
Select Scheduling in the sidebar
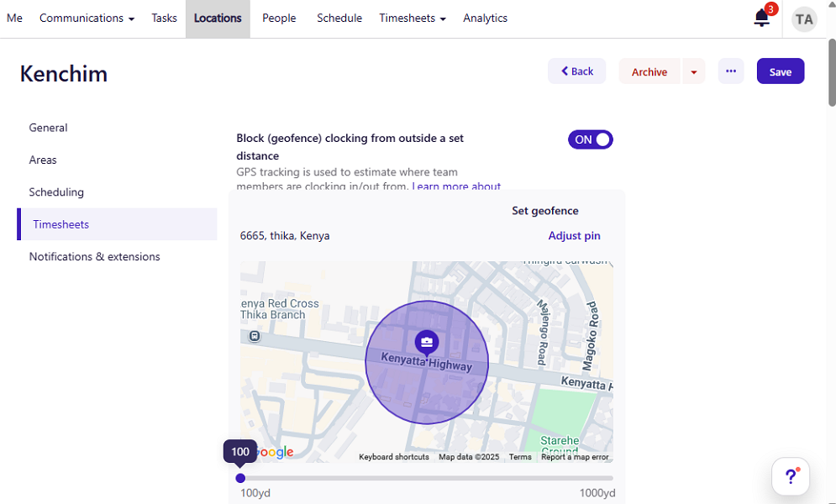(x=56, y=192)
